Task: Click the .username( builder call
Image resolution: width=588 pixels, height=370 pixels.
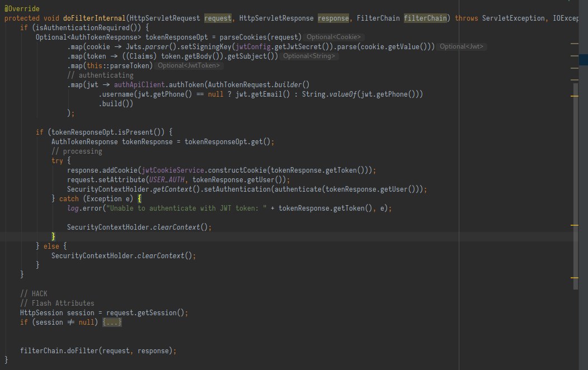Action: pos(117,94)
